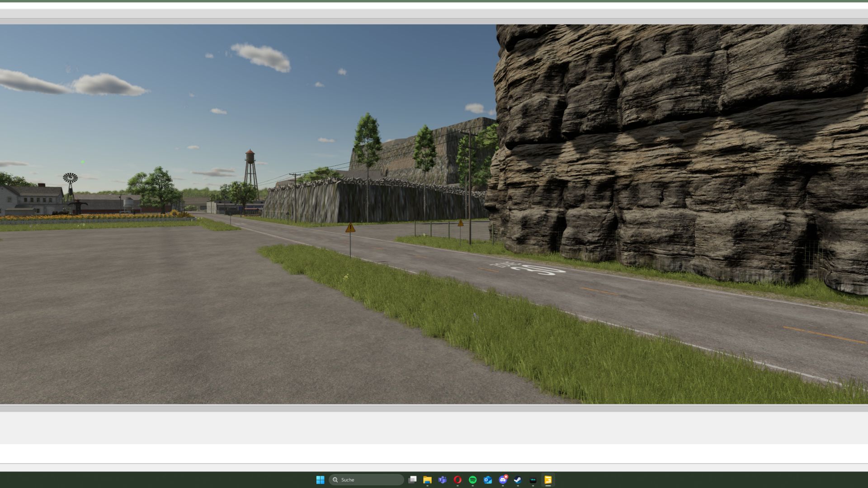Open Task View from the taskbar

[412, 480]
